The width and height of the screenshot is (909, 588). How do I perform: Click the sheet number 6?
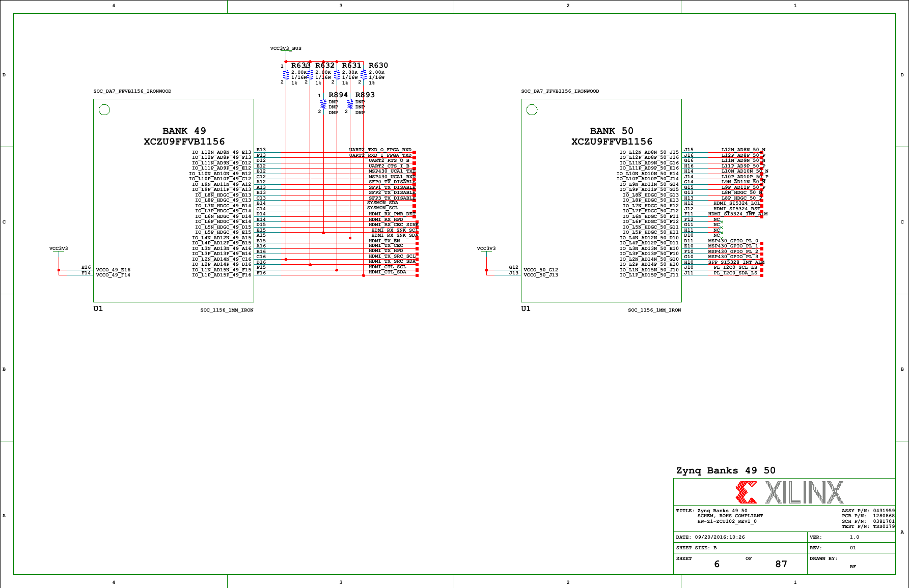pos(717,564)
